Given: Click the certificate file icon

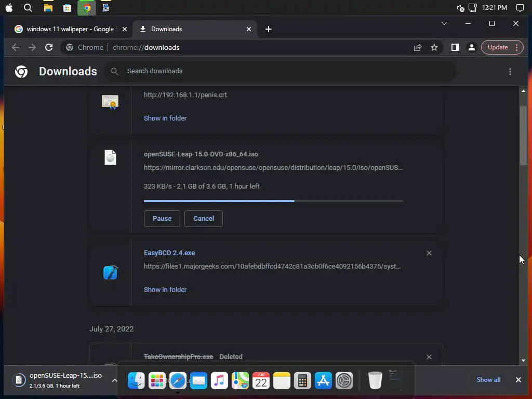Looking at the screenshot, I should 110,102.
